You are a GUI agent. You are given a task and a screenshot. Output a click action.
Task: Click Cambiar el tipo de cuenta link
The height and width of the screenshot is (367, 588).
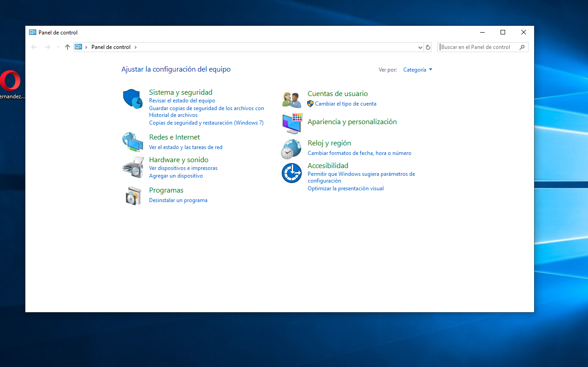tap(346, 104)
